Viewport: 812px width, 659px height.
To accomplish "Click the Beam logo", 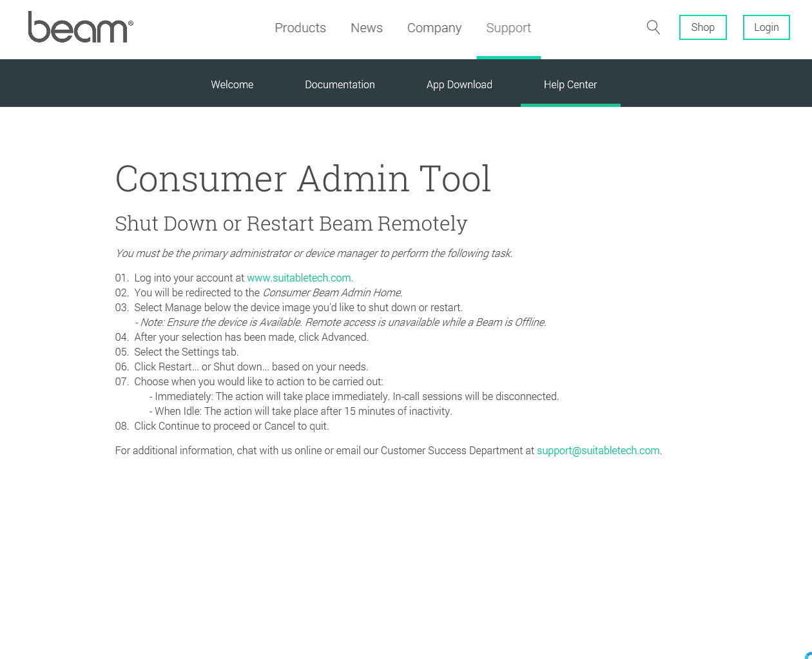I will click(81, 27).
